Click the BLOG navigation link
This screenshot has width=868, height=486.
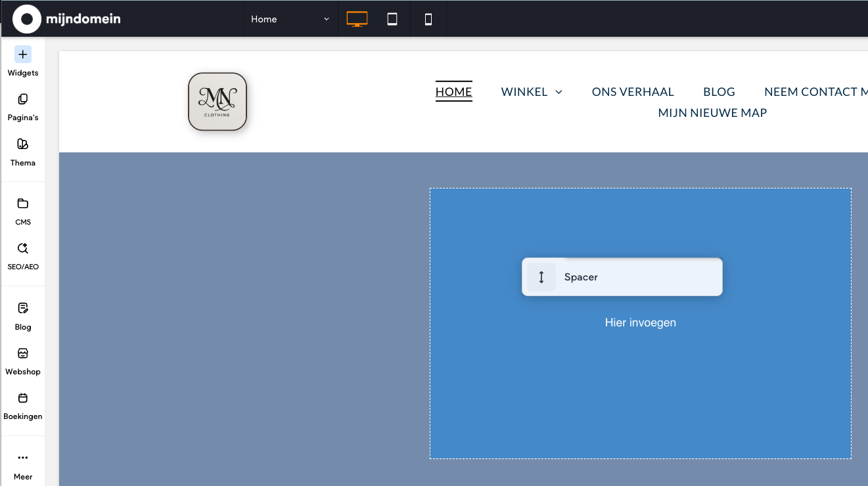pos(719,92)
